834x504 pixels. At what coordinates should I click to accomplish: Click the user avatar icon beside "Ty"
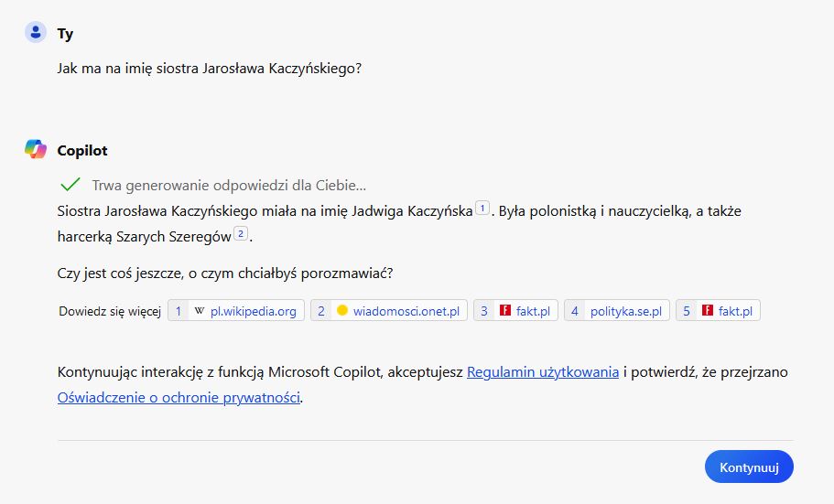(36, 33)
